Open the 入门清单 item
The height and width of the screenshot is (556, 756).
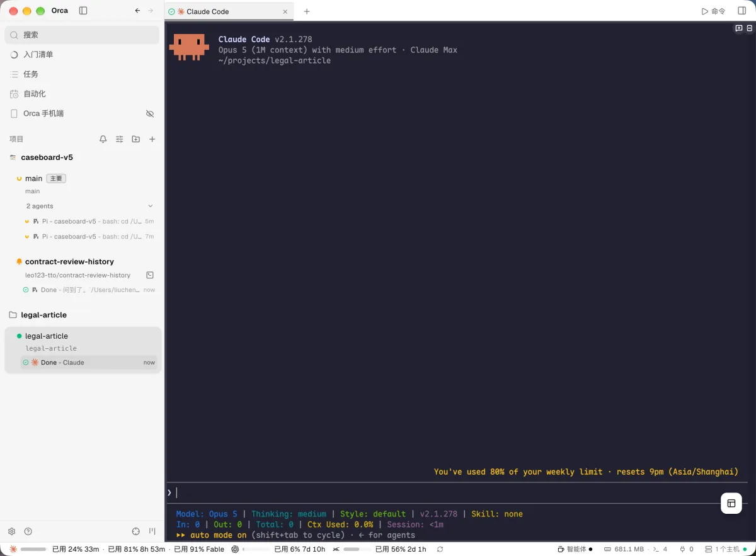click(x=82, y=54)
